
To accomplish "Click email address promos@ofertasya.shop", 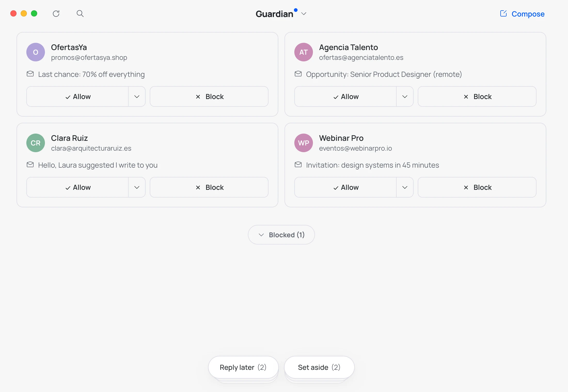I will click(x=89, y=58).
